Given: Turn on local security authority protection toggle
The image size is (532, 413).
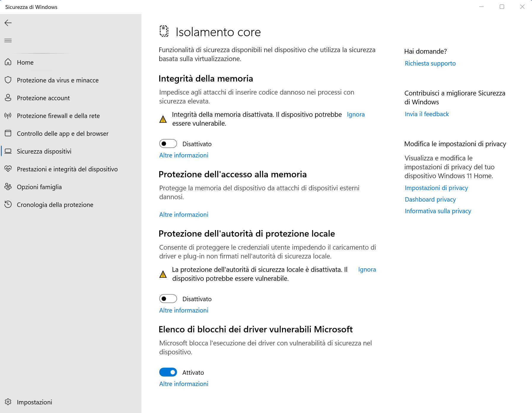Looking at the screenshot, I should click(168, 299).
